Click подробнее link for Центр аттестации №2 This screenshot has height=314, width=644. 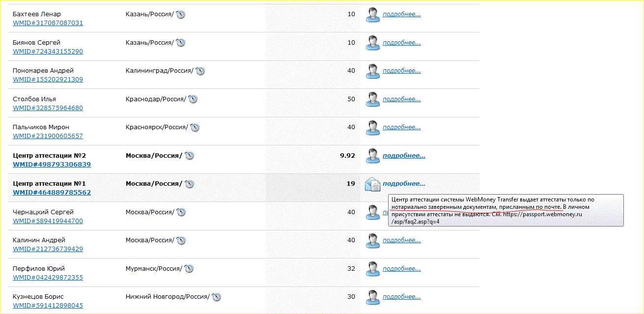[404, 155]
